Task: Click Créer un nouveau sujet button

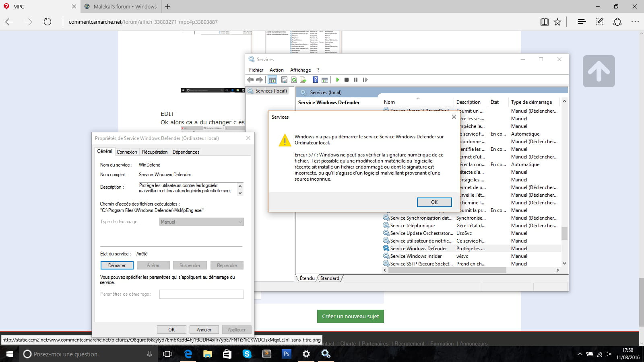Action: [x=350, y=316]
